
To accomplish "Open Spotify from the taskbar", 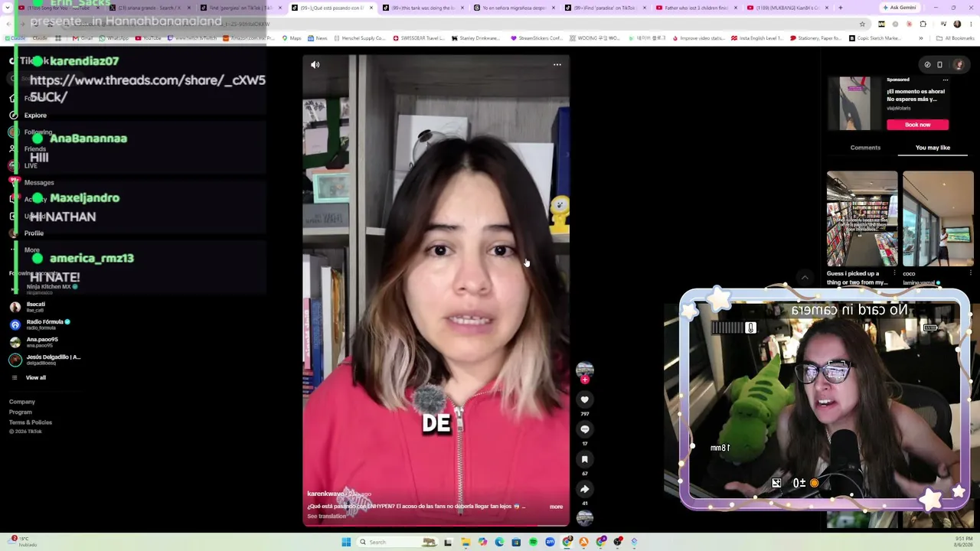I will pos(533,543).
